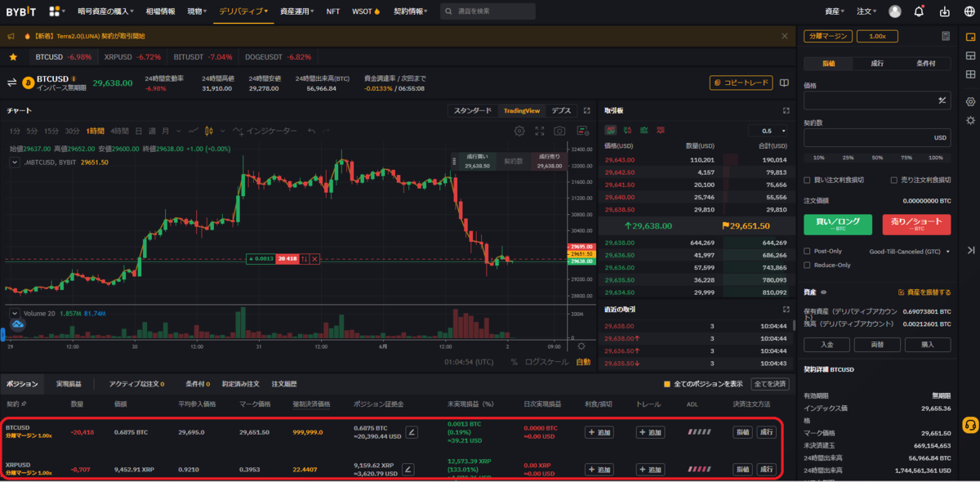This screenshot has width=980, height=482.
Task: Select 25% on quantity percentage bar
Action: [848, 158]
